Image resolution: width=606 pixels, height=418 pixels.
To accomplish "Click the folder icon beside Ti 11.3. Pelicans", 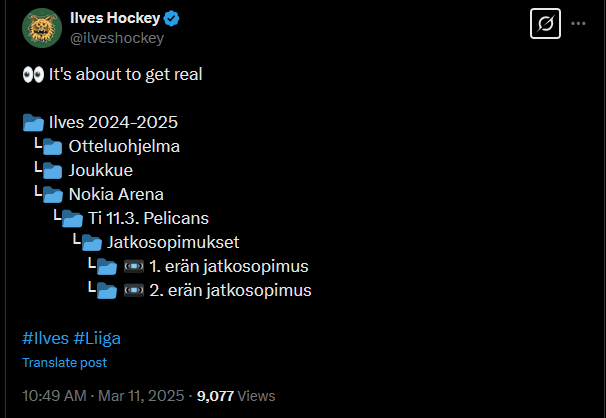I will coord(72,219).
